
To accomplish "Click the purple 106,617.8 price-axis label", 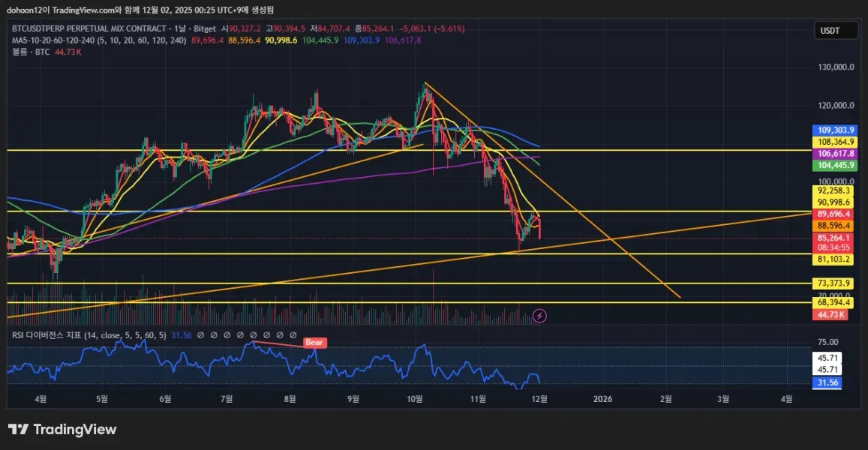I will [835, 154].
